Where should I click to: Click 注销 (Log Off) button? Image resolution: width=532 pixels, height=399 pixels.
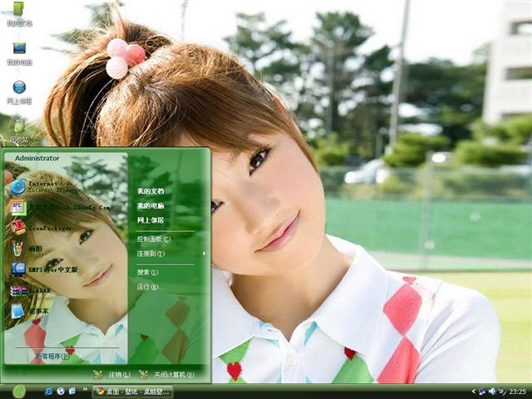pos(113,375)
